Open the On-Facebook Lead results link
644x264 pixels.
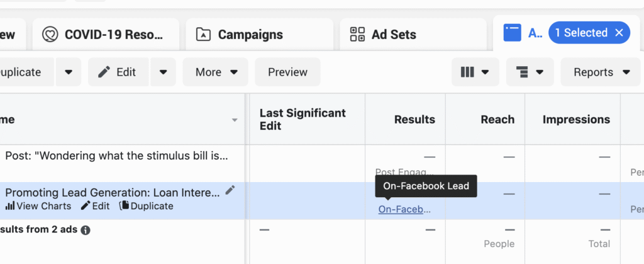pyautogui.click(x=405, y=209)
